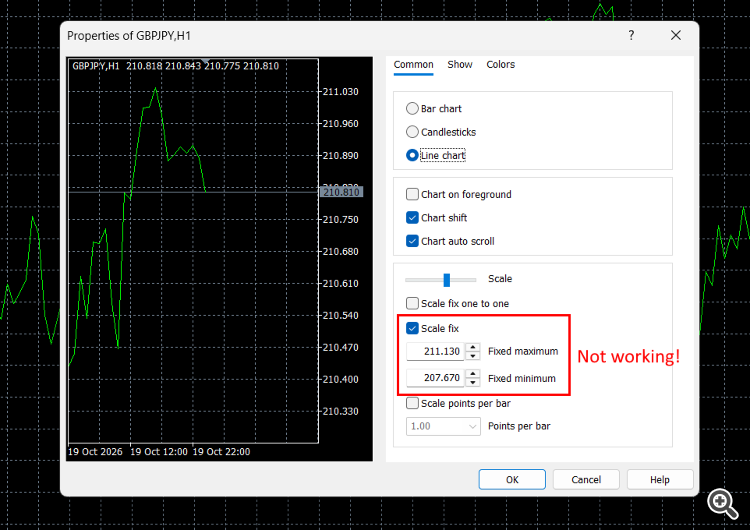Enable Chart on foreground checkbox
750x530 pixels.
tap(412, 194)
